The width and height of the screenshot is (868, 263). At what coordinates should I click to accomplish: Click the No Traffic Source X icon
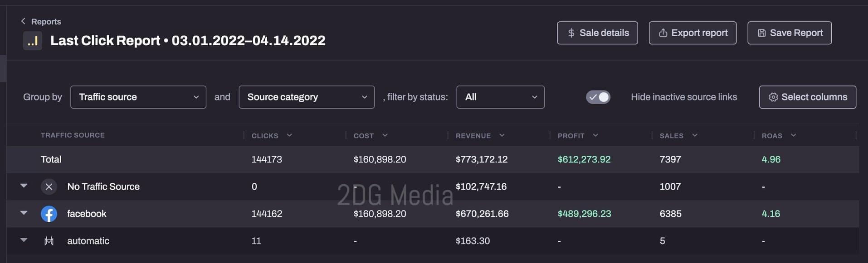49,186
